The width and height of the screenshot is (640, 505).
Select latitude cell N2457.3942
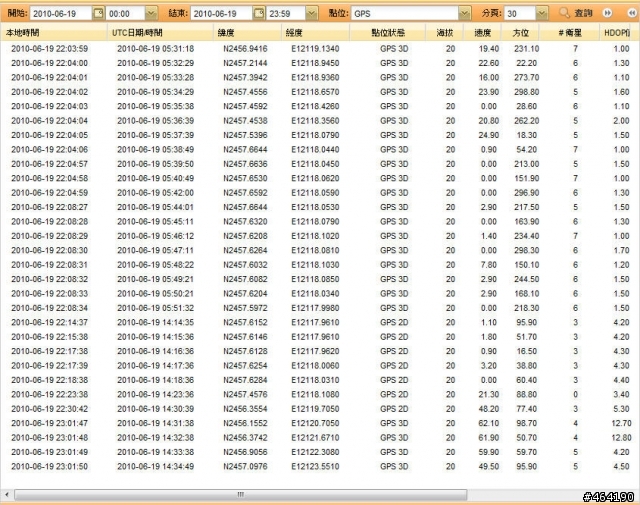[245, 78]
